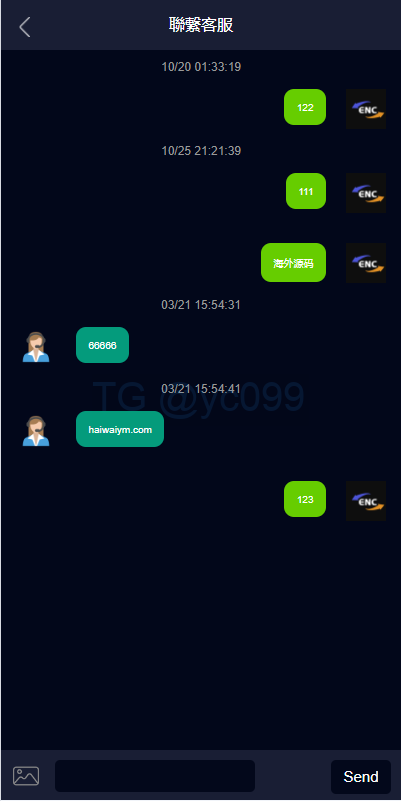
Task: Click support agent avatar beside haiwaiym.com
Action: (x=36, y=431)
